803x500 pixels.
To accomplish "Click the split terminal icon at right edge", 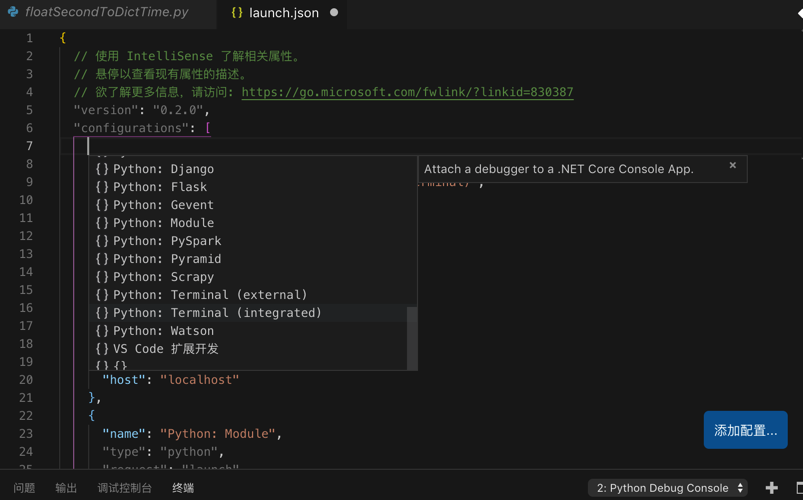I will pyautogui.click(x=798, y=488).
